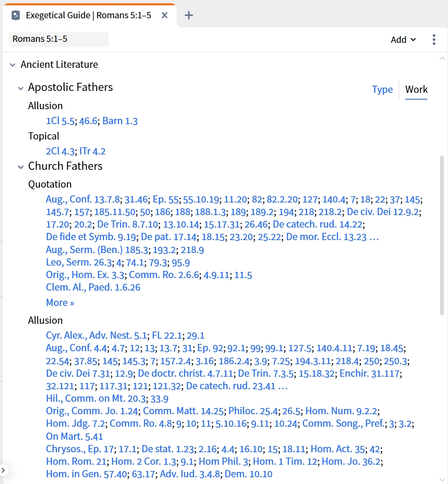Click the Romans 5:1–5 reference box

click(x=59, y=39)
